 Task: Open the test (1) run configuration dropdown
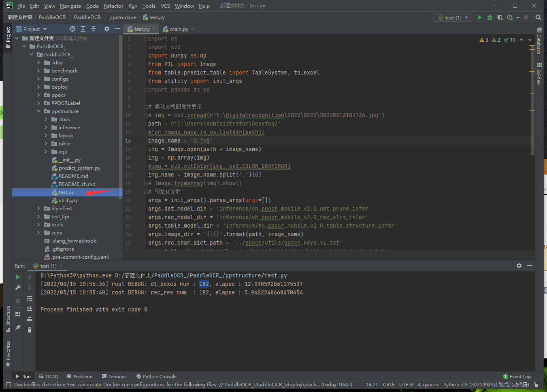(453, 17)
